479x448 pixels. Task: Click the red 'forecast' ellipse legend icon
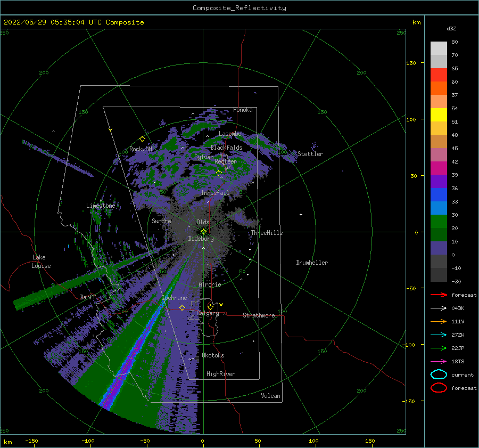point(439,388)
